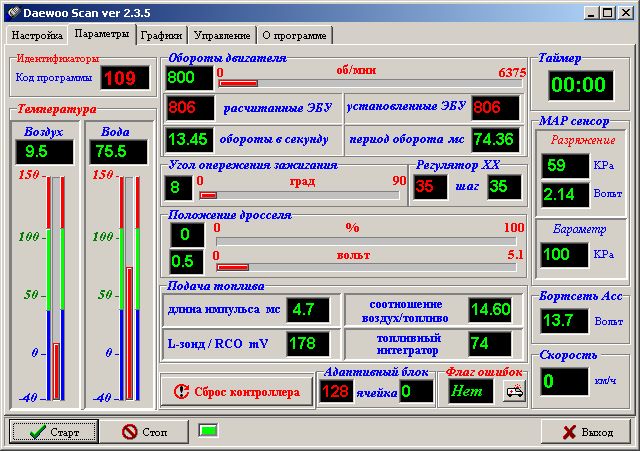640x451 pixels.
Task: Click the green connection status indicator
Action: click(209, 431)
